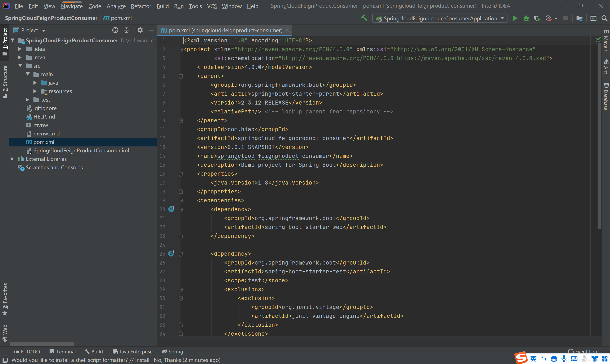610x364 pixels.
Task: Collapse the src folder
Action: point(20,66)
